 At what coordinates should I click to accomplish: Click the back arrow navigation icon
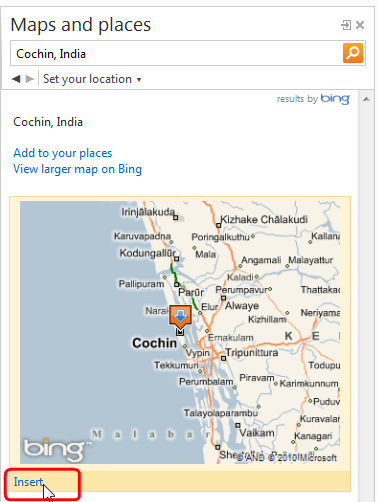(16, 79)
